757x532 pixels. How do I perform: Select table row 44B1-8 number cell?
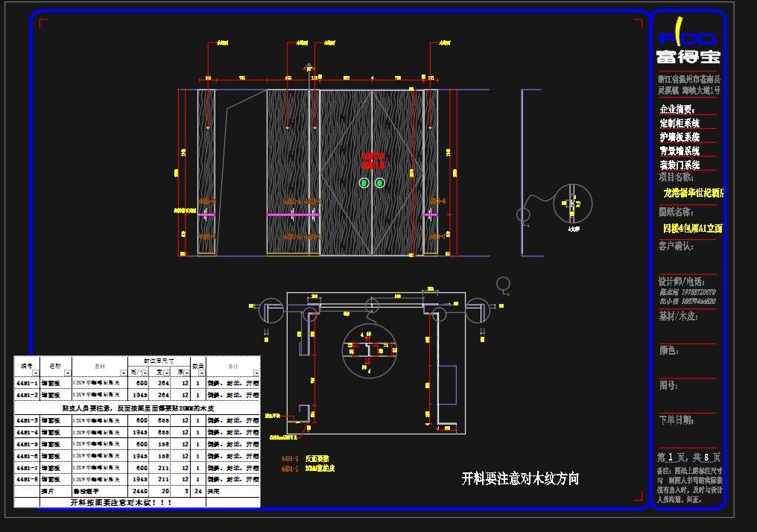(x=28, y=479)
